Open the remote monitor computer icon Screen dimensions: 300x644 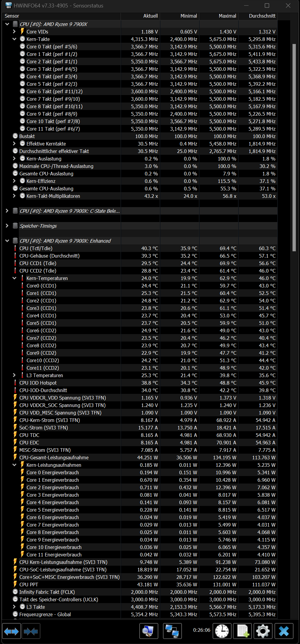pos(149,631)
